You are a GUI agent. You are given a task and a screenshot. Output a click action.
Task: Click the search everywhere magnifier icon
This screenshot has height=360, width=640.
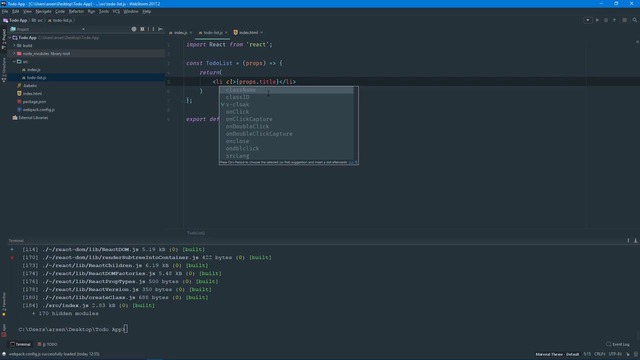635,20
